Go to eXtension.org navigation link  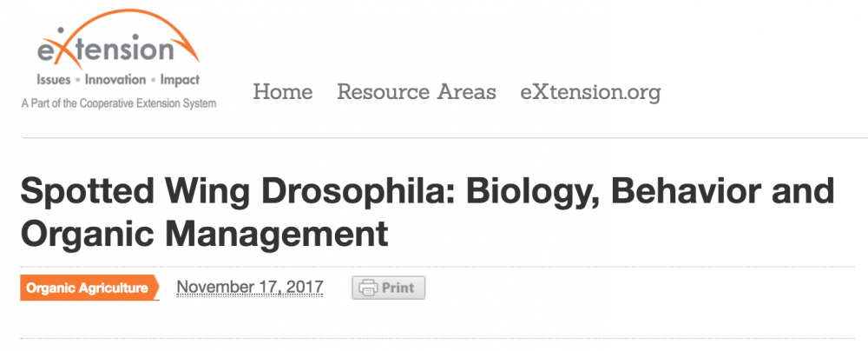(590, 93)
